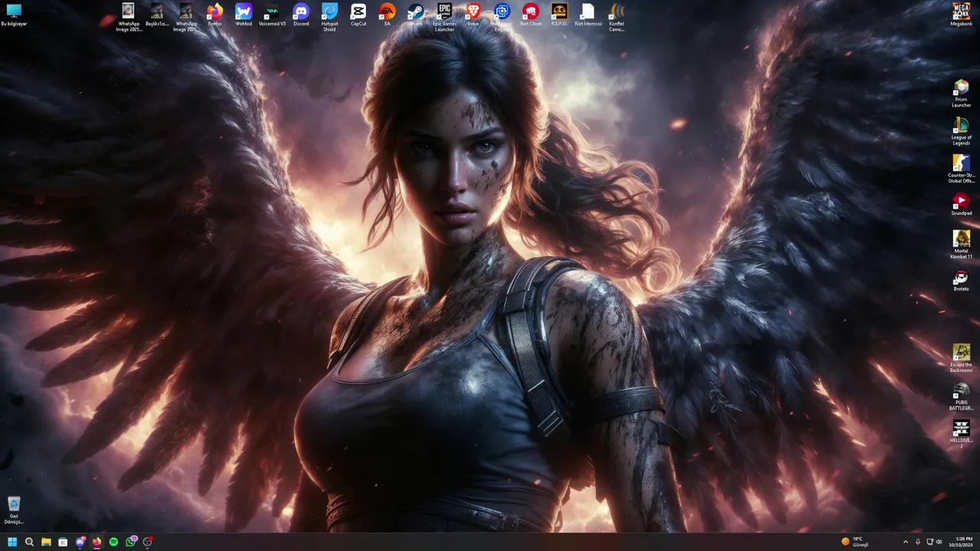
Task: Launch the Prism Launcher shortcut
Action: pos(961,93)
